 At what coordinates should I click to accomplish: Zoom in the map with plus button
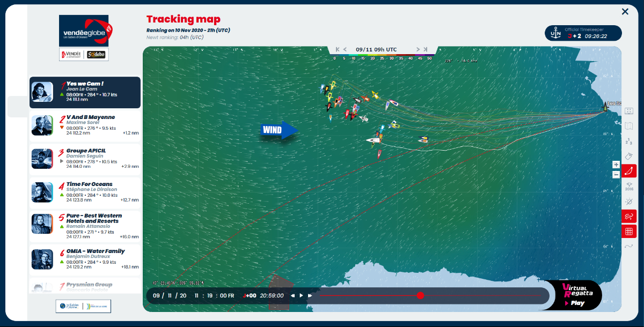click(x=616, y=165)
